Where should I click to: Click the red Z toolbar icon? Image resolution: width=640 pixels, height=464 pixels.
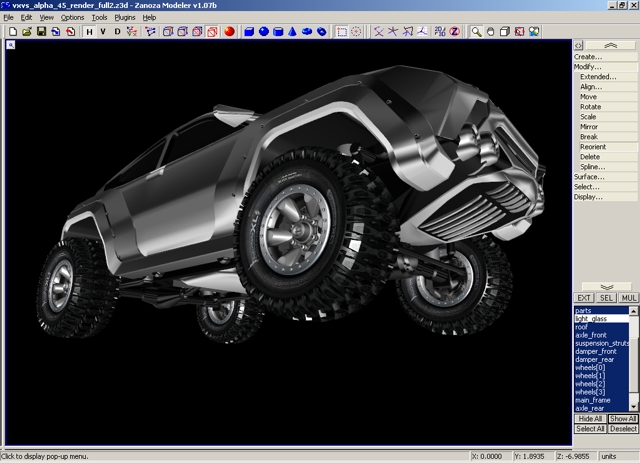tap(454, 32)
